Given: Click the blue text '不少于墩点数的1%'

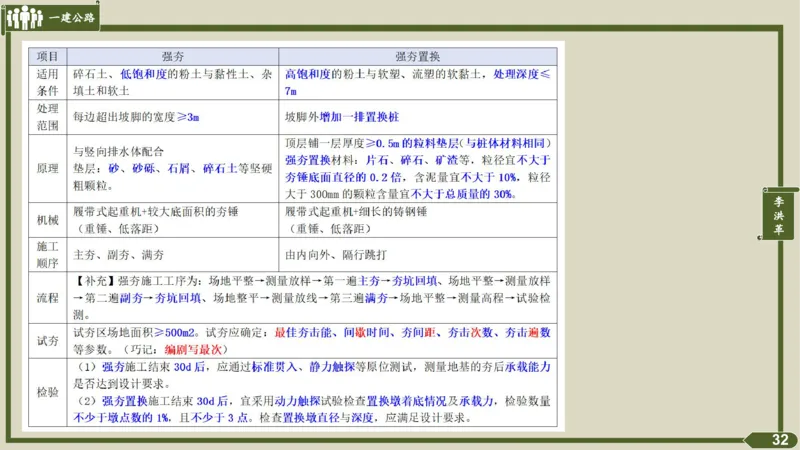Looking at the screenshot, I should tap(121, 418).
